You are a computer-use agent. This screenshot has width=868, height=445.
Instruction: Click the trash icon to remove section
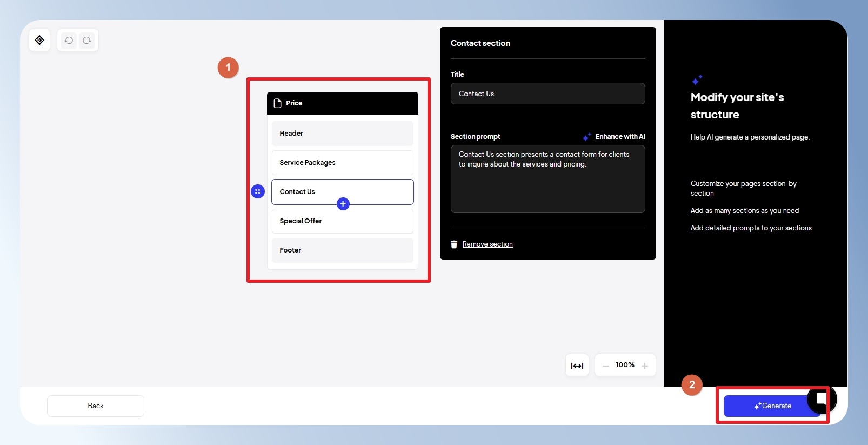(454, 244)
